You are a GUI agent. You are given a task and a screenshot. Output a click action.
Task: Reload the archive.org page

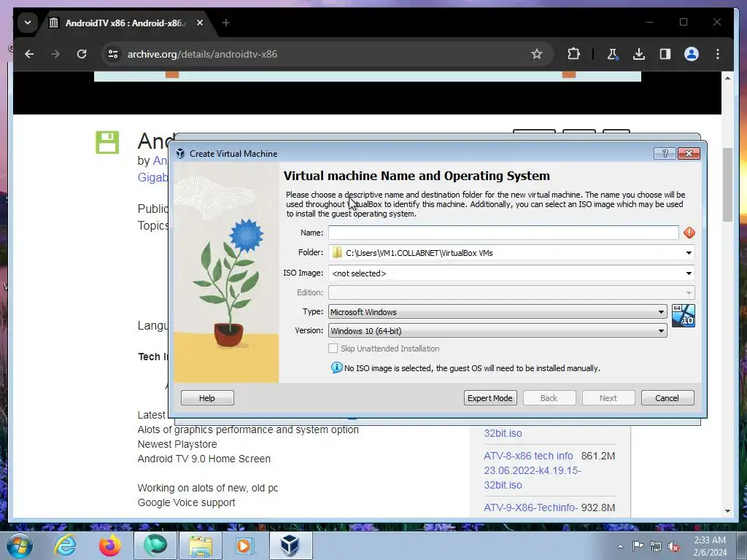(x=82, y=54)
